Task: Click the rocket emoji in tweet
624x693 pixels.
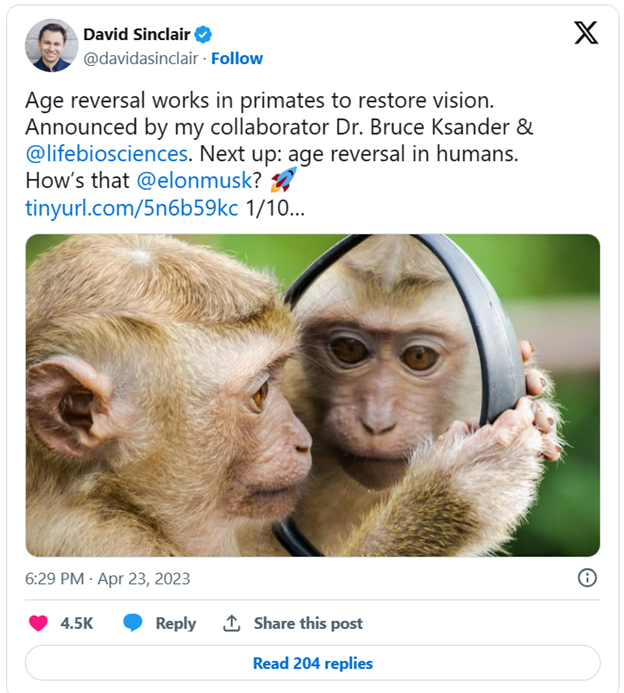Action: [x=284, y=181]
